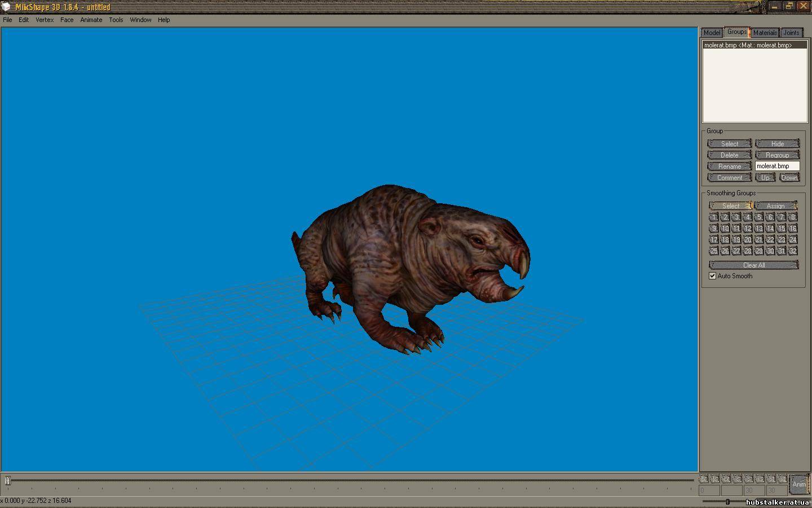Click smoothing group number 4
The height and width of the screenshot is (508, 812).
(x=748, y=217)
